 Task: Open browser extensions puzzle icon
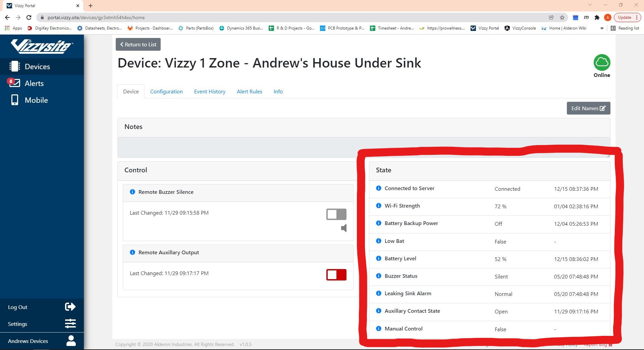[x=597, y=17]
